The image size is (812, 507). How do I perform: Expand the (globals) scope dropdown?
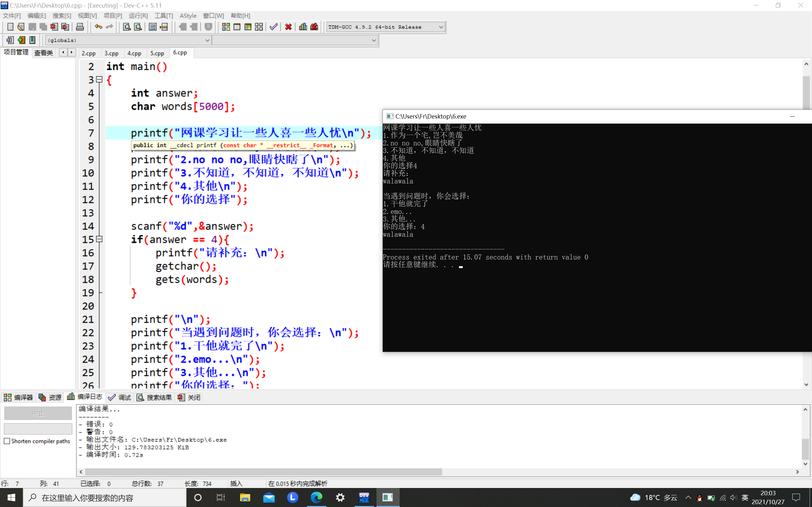pyautogui.click(x=207, y=40)
